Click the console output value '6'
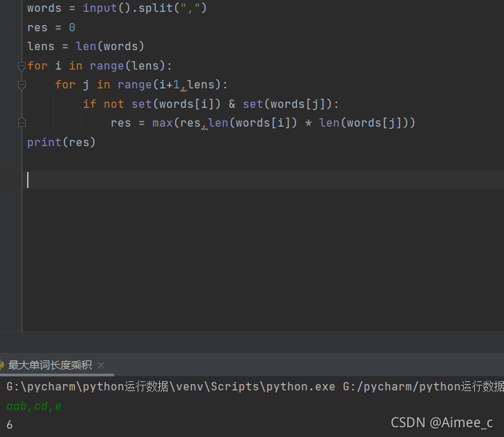504x437 pixels. coord(10,424)
